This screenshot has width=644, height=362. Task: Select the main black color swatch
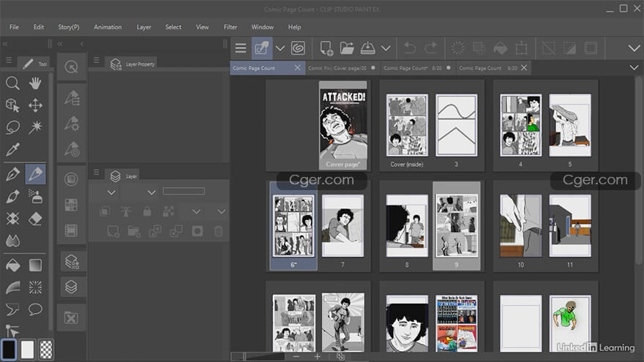[x=9, y=350]
